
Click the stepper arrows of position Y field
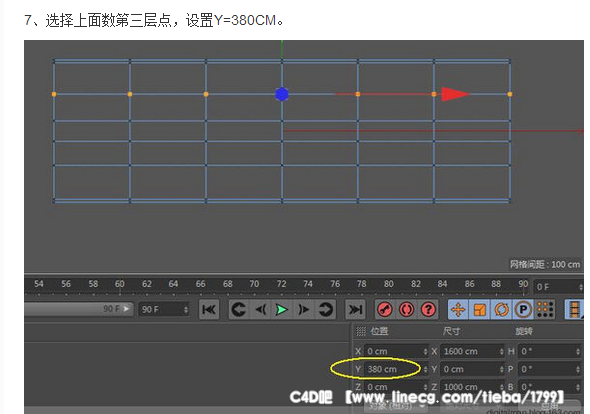[x=425, y=369]
